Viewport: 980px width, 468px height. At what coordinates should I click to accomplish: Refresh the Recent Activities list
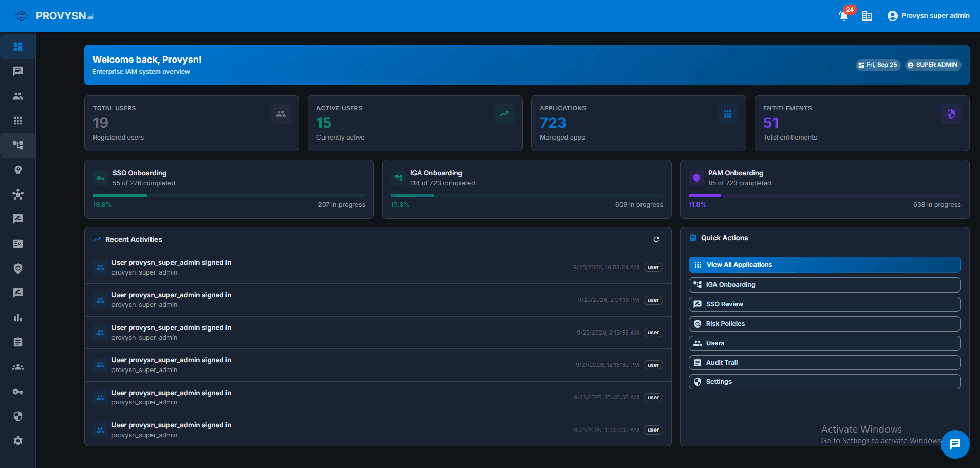[656, 239]
